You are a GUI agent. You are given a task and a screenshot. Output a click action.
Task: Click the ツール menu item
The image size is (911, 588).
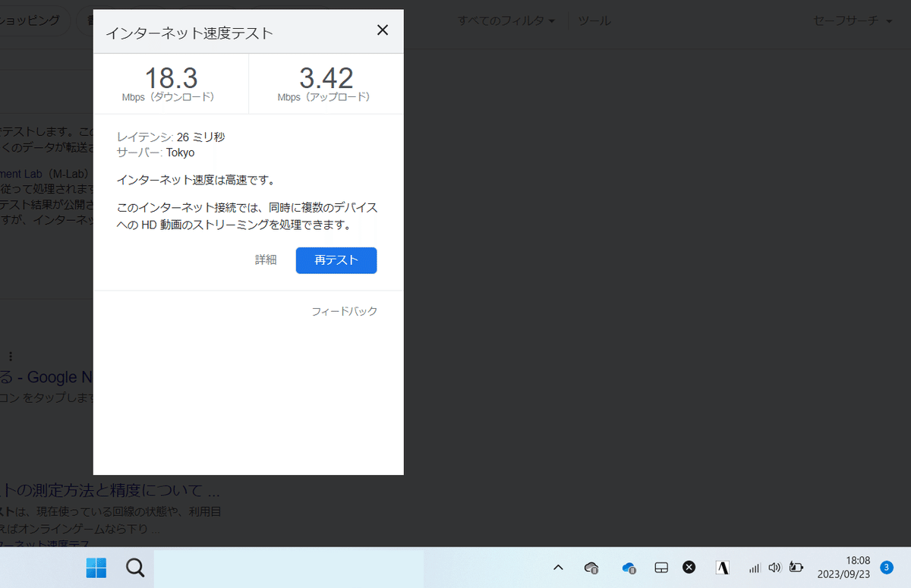click(x=594, y=20)
